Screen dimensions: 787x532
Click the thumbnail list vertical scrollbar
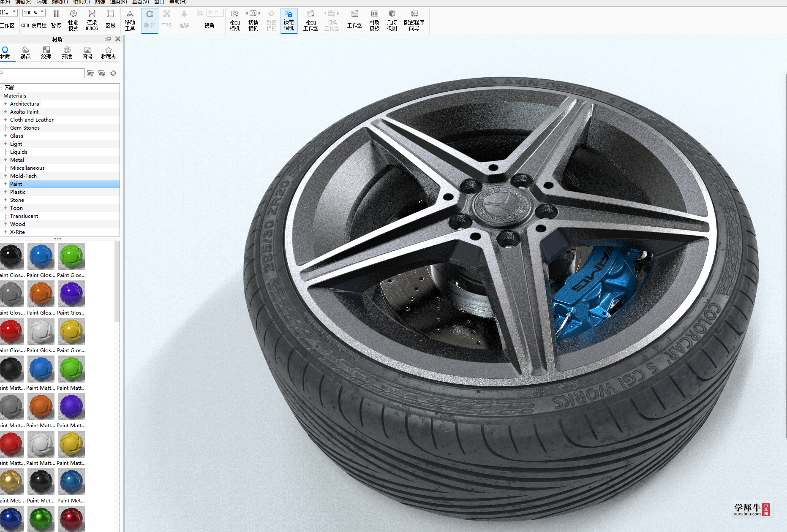pyautogui.click(x=117, y=281)
